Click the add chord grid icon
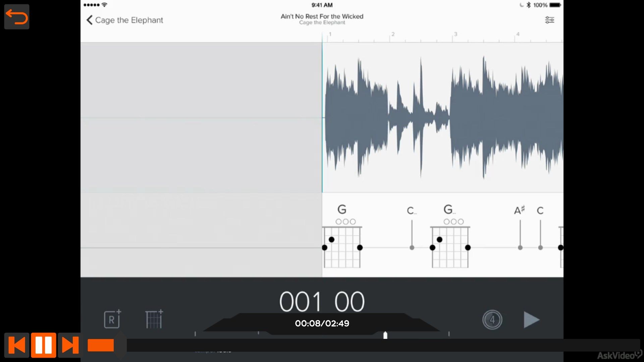The height and width of the screenshot is (362, 644). click(154, 319)
